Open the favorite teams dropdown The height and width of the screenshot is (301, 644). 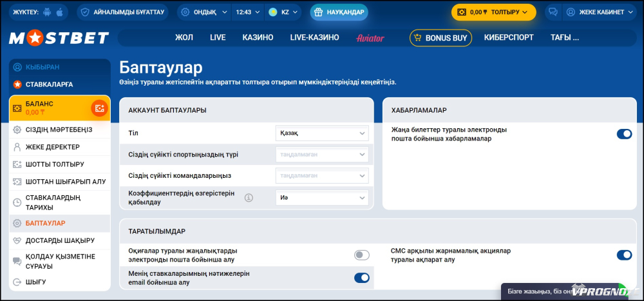point(322,175)
